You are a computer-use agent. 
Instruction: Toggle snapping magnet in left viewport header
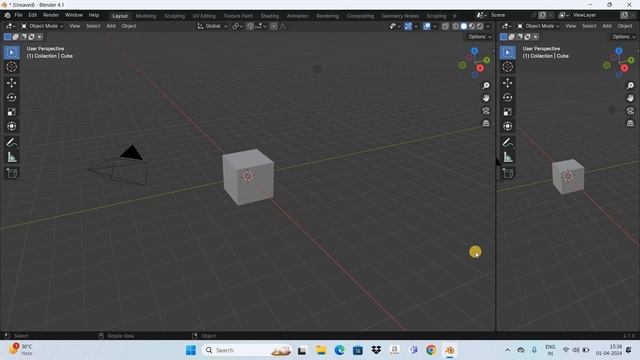[x=250, y=26]
